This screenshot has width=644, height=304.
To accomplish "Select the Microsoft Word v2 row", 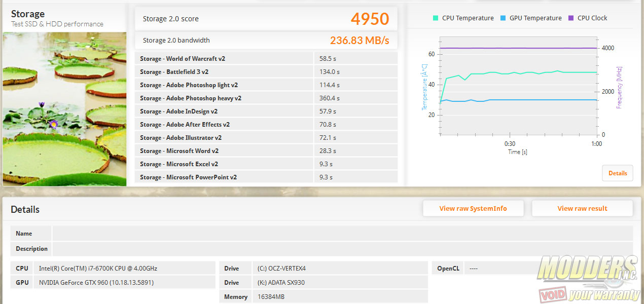I will tap(266, 151).
